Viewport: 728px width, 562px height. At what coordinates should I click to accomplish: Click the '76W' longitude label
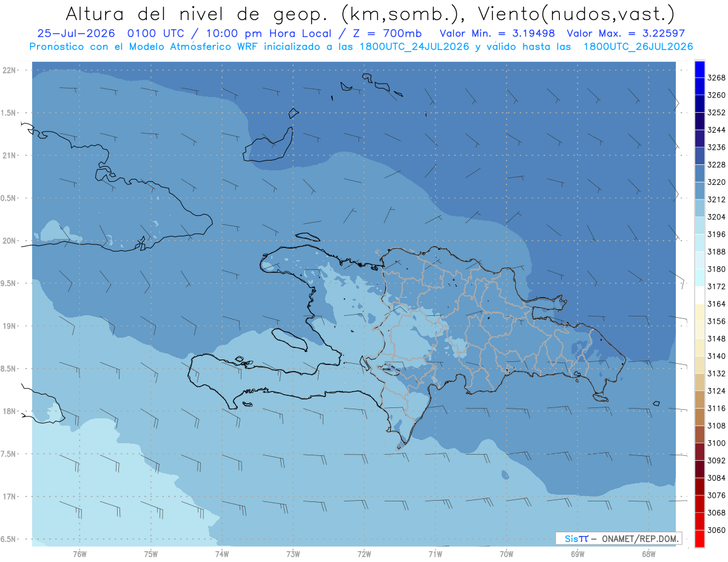pos(79,554)
